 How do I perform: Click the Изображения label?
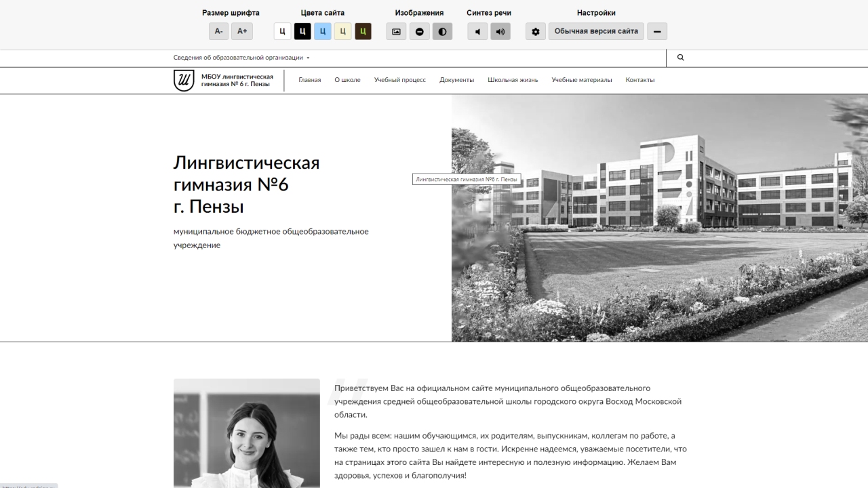click(x=419, y=13)
